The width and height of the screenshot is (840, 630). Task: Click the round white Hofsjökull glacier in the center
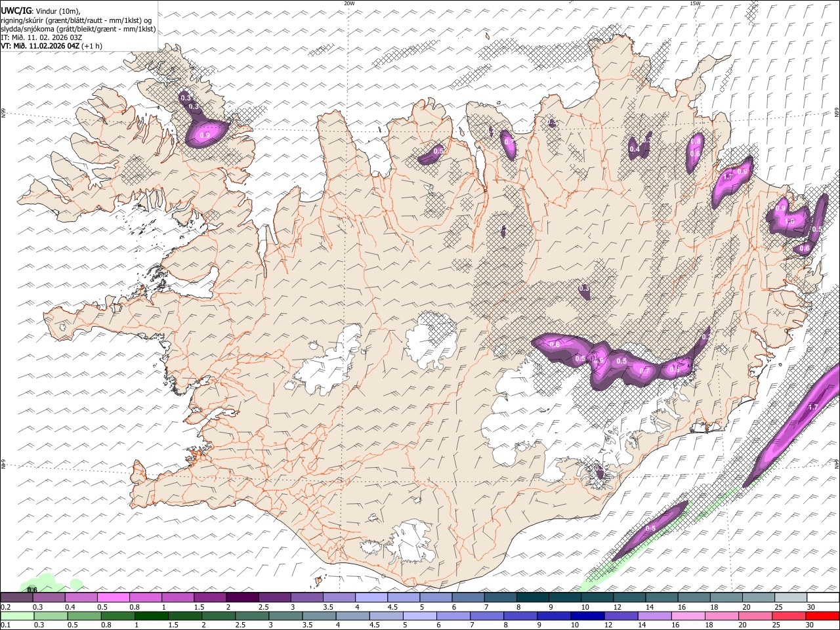pos(432,341)
